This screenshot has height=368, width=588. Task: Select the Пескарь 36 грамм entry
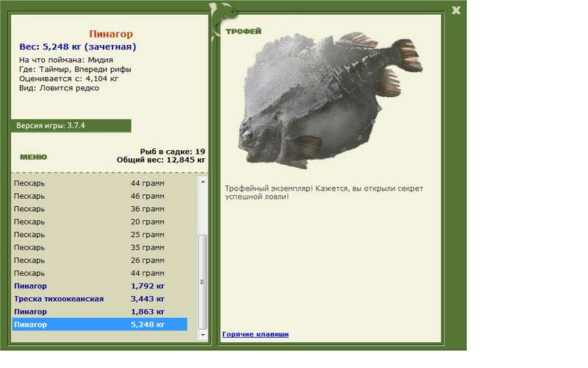click(x=99, y=209)
